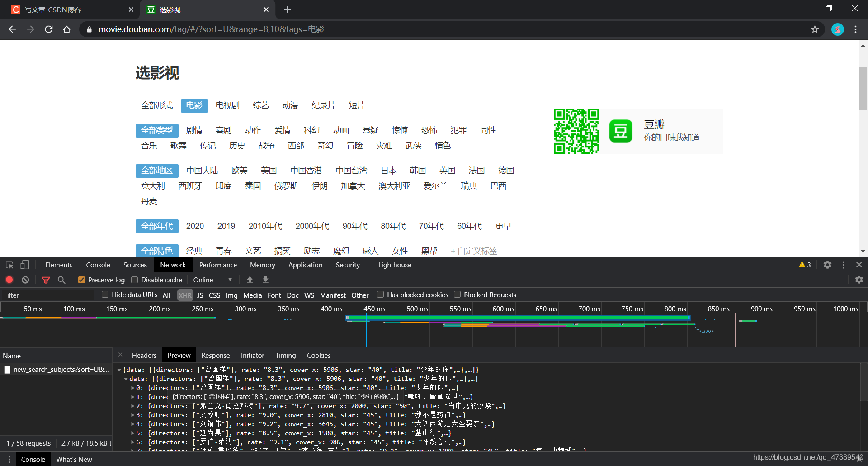Image resolution: width=868 pixels, height=466 pixels.
Task: Expand array item 0
Action: pos(132,388)
